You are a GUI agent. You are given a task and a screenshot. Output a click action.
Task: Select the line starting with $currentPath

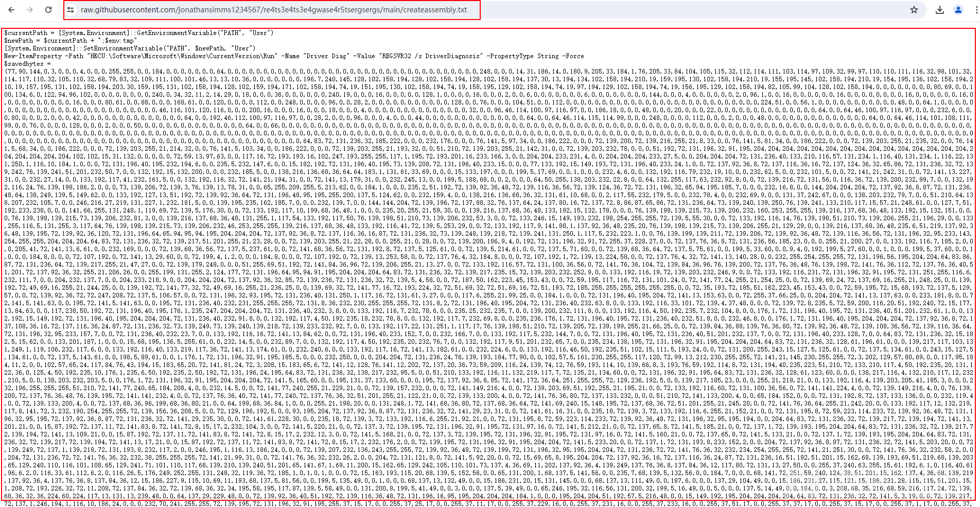(139, 33)
